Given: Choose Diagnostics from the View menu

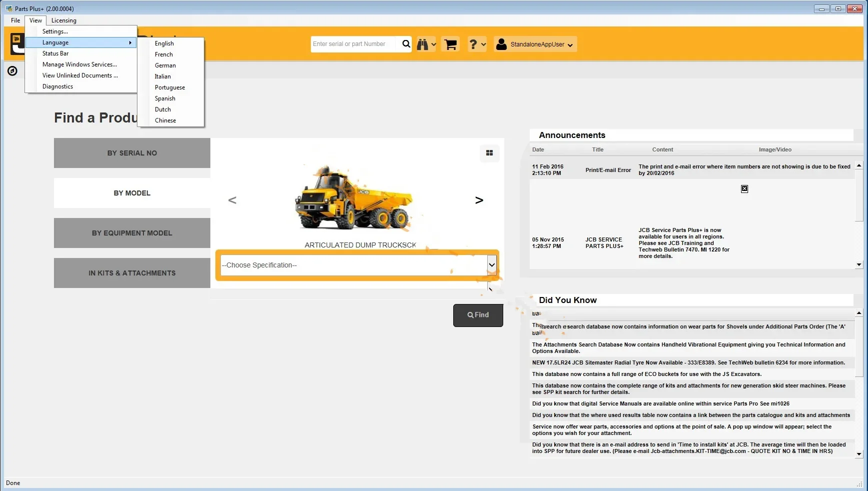Looking at the screenshot, I should 57,86.
